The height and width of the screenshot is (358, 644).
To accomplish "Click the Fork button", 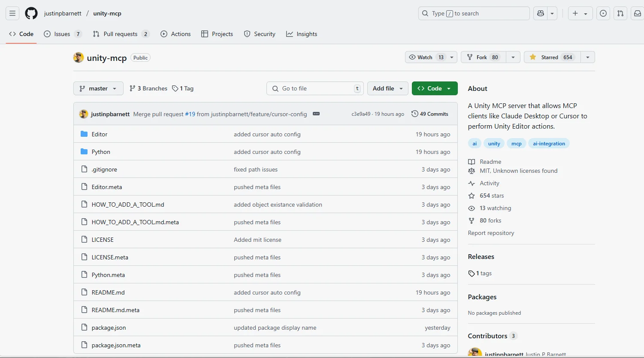I will pyautogui.click(x=483, y=57).
